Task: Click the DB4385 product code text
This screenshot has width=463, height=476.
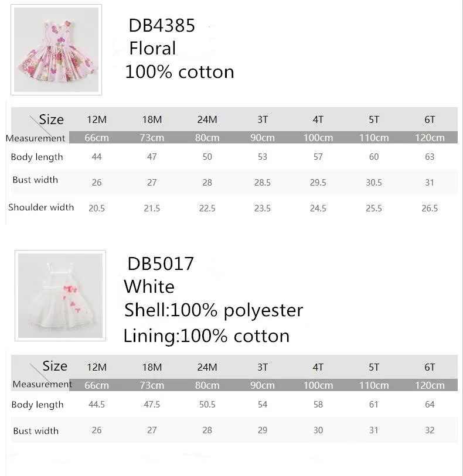Action: [x=162, y=26]
